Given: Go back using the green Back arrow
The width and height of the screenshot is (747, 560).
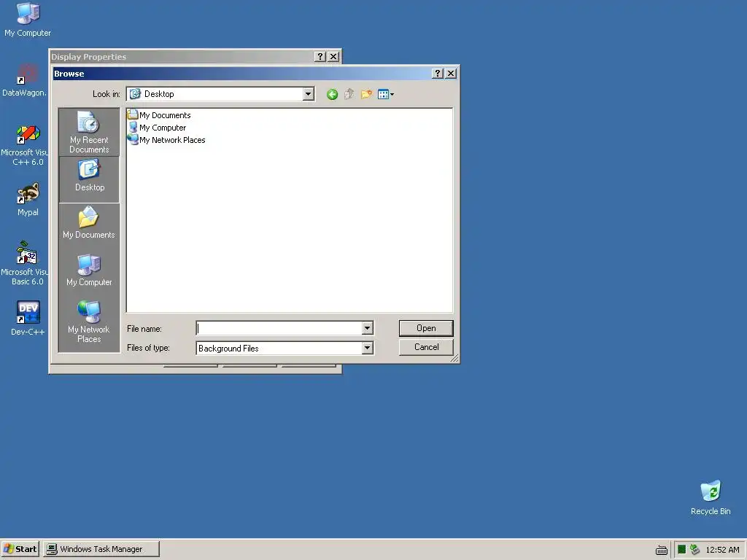Looking at the screenshot, I should [332, 94].
